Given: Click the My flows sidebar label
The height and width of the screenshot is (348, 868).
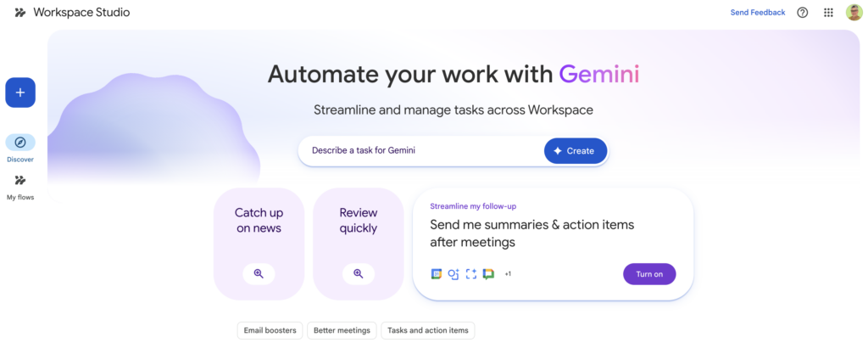Looking at the screenshot, I should click(20, 197).
